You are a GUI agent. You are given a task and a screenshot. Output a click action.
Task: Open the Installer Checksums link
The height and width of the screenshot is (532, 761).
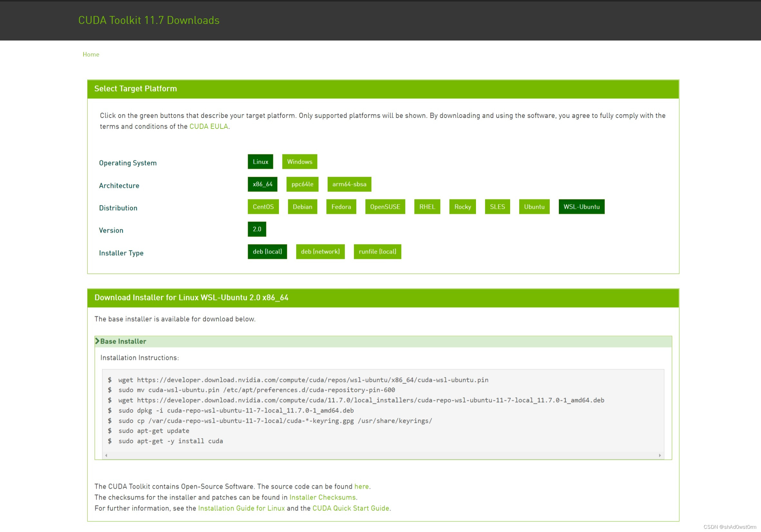pos(322,497)
